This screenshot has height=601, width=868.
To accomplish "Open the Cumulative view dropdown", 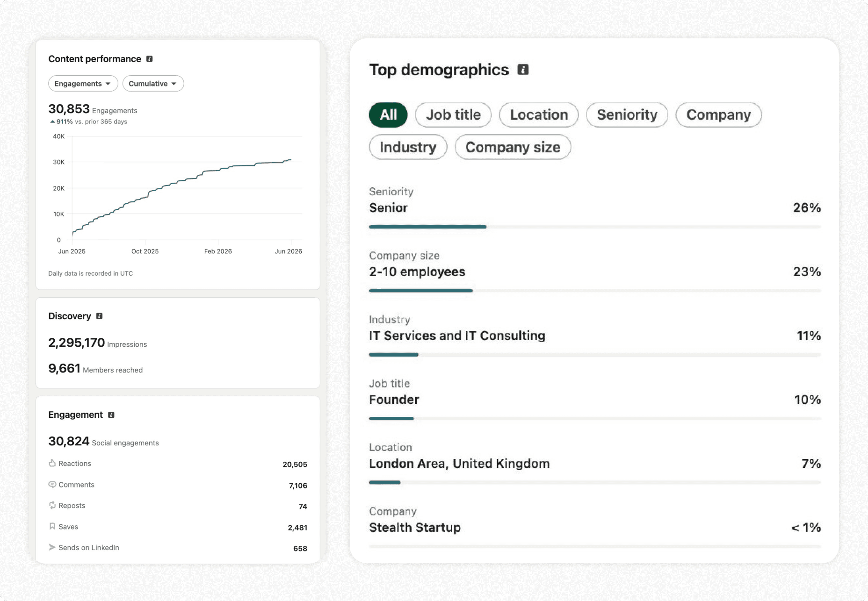I will pos(153,84).
